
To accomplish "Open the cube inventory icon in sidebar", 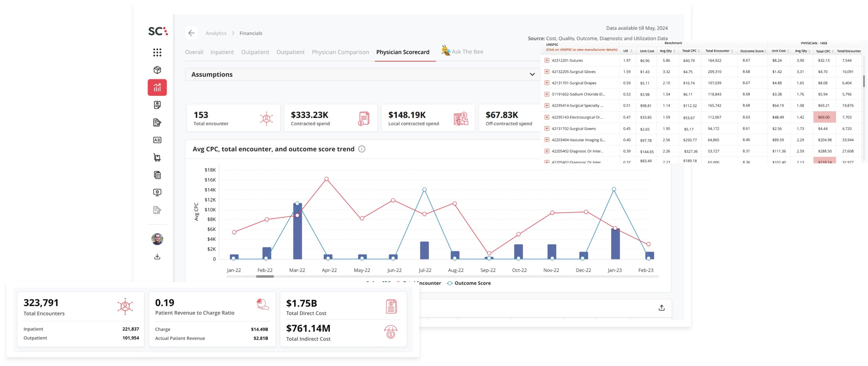I will coord(157,70).
